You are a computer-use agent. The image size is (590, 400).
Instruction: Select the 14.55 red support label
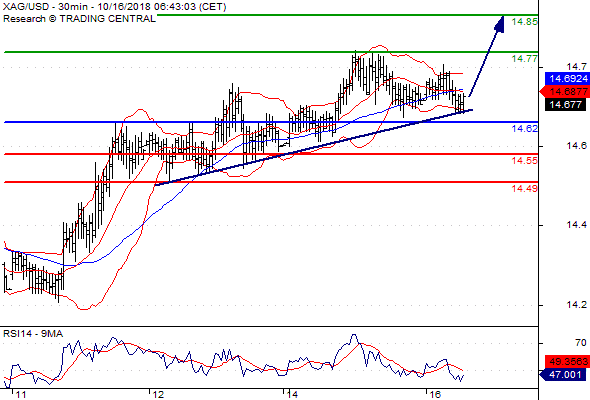pyautogui.click(x=525, y=161)
